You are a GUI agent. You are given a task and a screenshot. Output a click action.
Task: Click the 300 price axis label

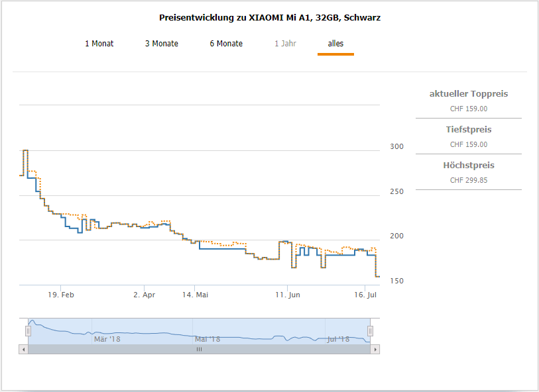click(395, 146)
